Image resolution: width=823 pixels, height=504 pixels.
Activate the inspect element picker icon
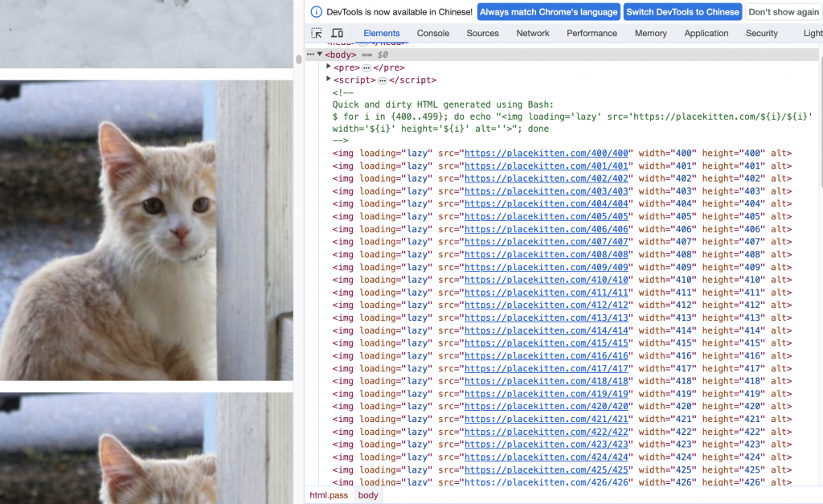pyautogui.click(x=317, y=33)
